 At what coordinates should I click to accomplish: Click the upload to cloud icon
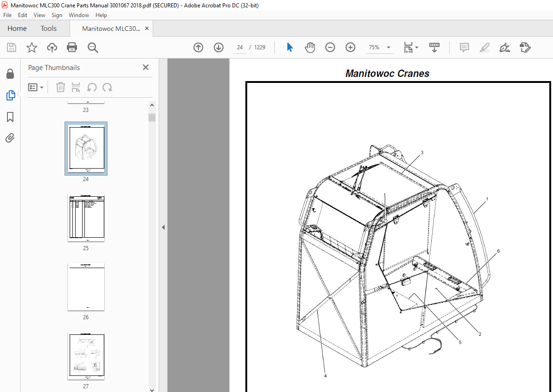pos(52,47)
